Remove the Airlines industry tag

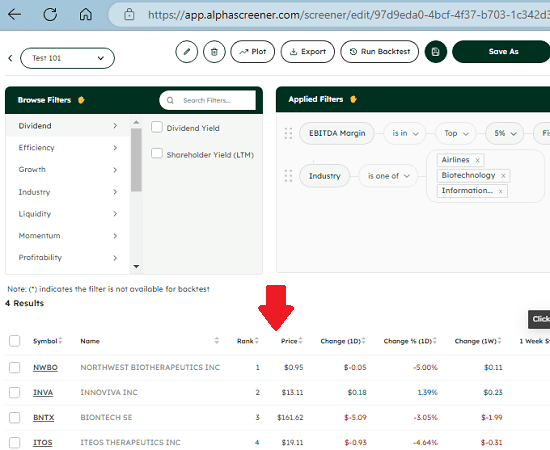pos(477,160)
